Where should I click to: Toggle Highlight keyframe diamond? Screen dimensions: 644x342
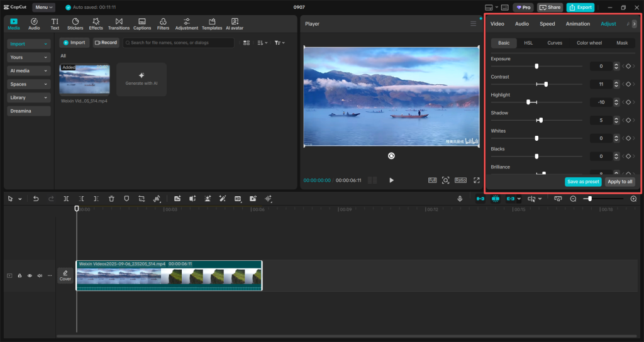628,102
